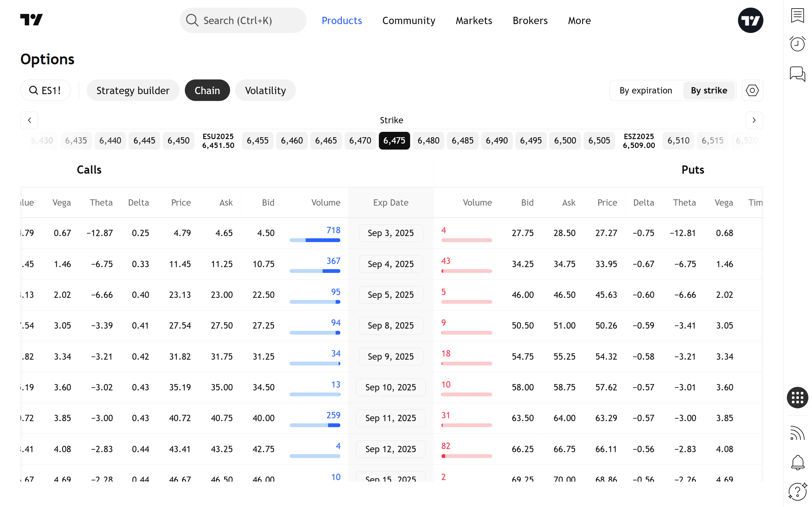Viewport: 812px width, 507px height.
Task: Open the ES1! symbol selector
Action: pos(45,90)
